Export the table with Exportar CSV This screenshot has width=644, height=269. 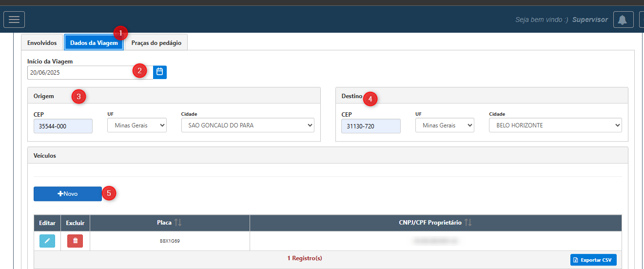tap(593, 260)
